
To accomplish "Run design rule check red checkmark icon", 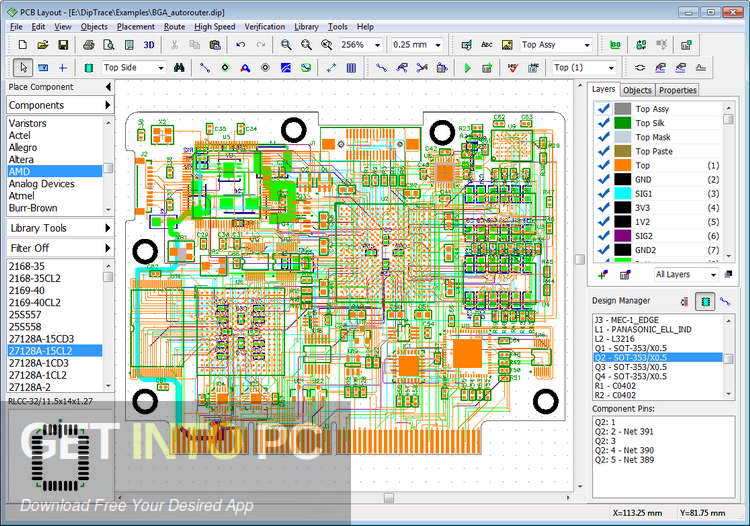I will click(x=513, y=68).
